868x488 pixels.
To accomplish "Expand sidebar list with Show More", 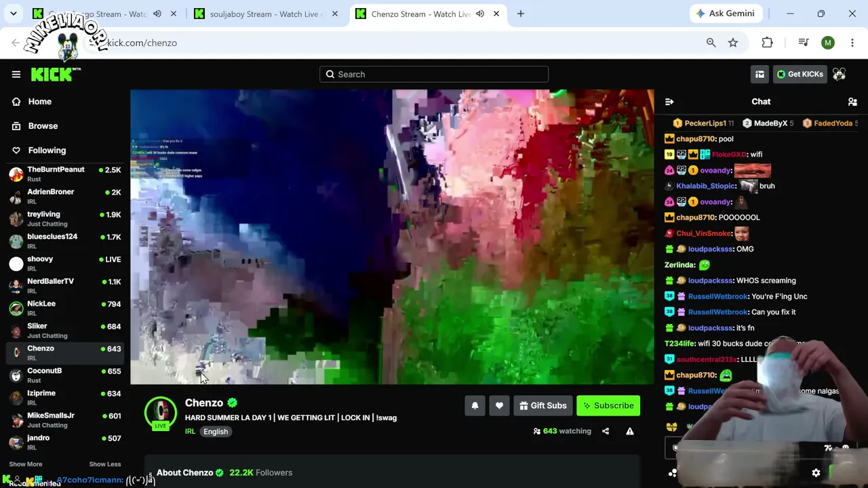I will pos(26,464).
